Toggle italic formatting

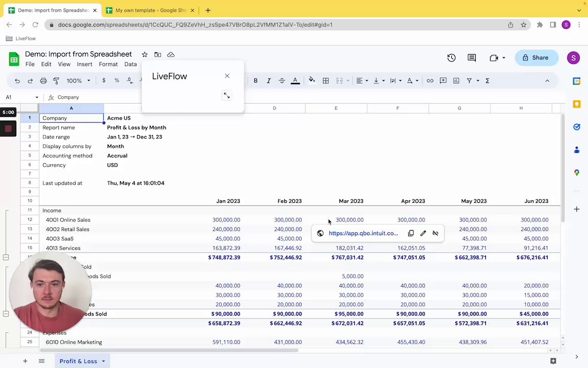pyautogui.click(x=269, y=81)
